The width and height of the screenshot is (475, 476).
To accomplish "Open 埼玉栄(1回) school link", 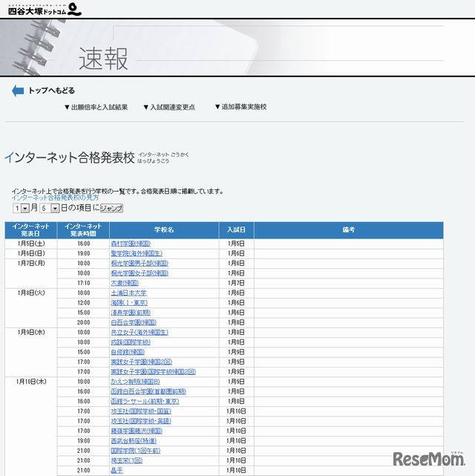I will click(127, 460).
